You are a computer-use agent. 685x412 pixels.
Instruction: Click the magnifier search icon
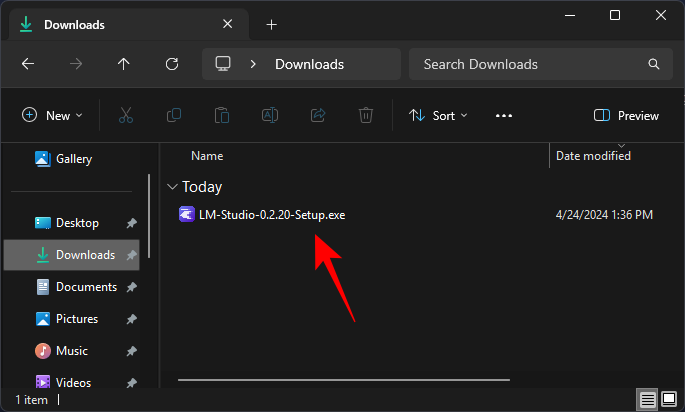tap(654, 64)
